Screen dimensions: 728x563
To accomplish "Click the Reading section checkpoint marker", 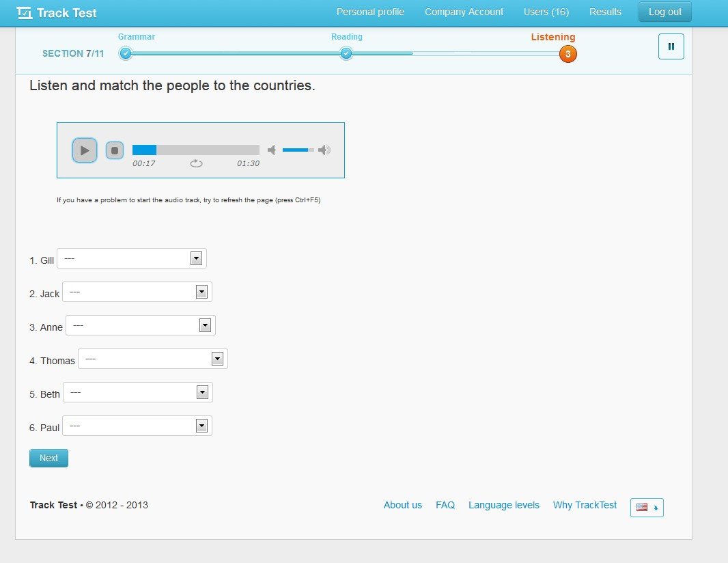I will coord(346,53).
